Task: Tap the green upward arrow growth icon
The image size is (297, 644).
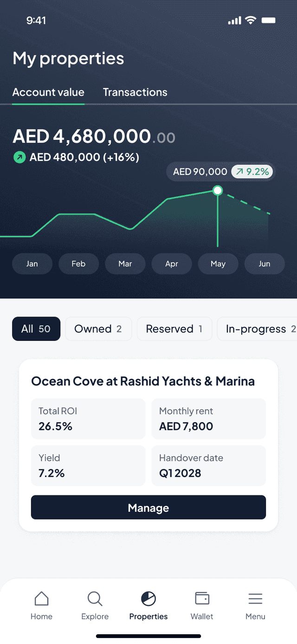Action: pyautogui.click(x=19, y=157)
